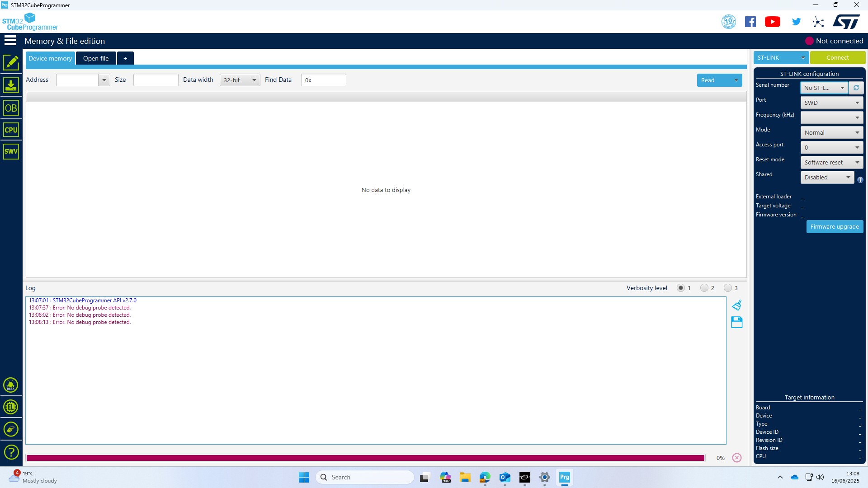This screenshot has height=488, width=868.
Task: Show Shared mode info icon
Action: pos(860,180)
